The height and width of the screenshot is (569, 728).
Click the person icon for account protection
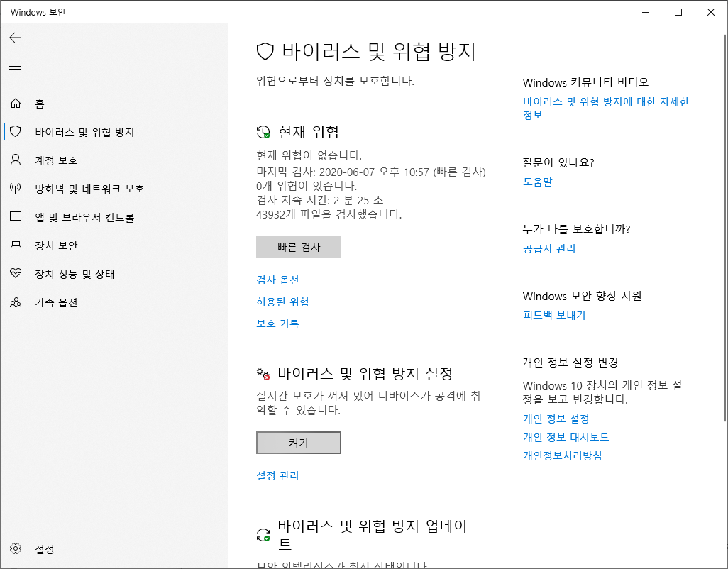tap(16, 160)
